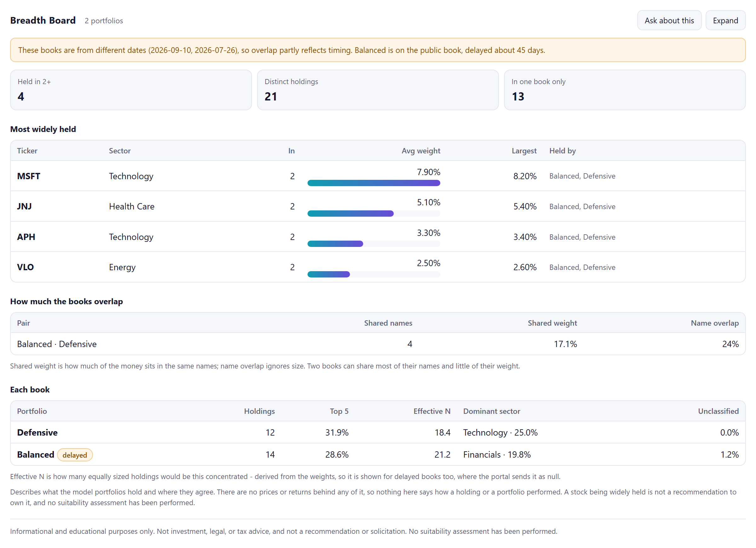This screenshot has height=548, width=756.
Task: Click the 5.40% largest weight value
Action: [525, 206]
